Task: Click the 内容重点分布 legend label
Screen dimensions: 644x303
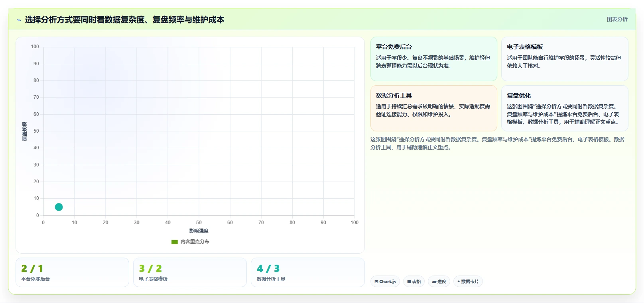Action: point(195,242)
